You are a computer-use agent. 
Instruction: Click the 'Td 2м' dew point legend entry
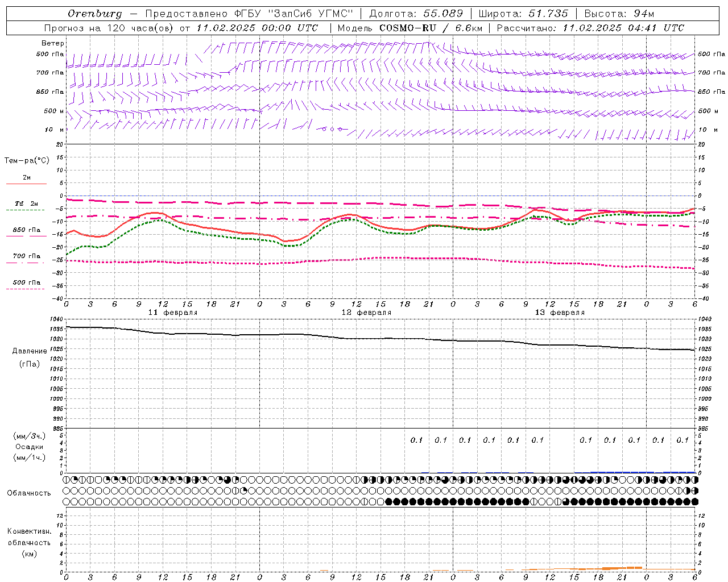pos(26,203)
